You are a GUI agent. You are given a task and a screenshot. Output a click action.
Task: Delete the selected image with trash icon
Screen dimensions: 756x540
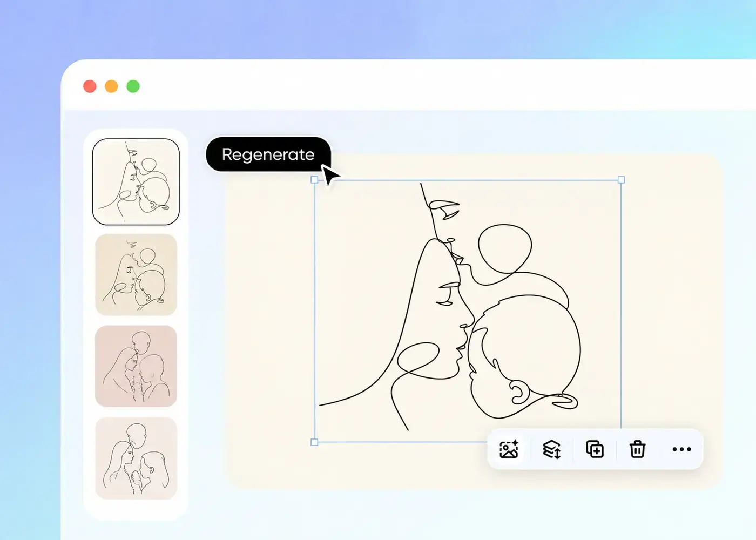pos(637,449)
